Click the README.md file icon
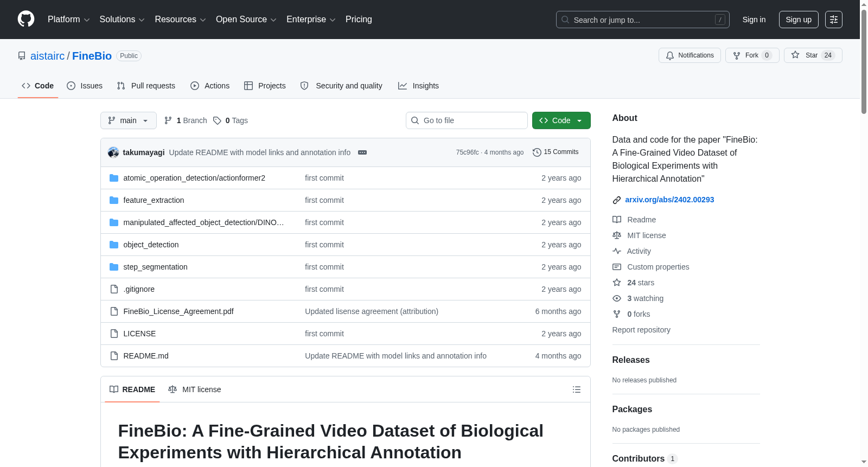The height and width of the screenshot is (467, 868). pyautogui.click(x=114, y=356)
